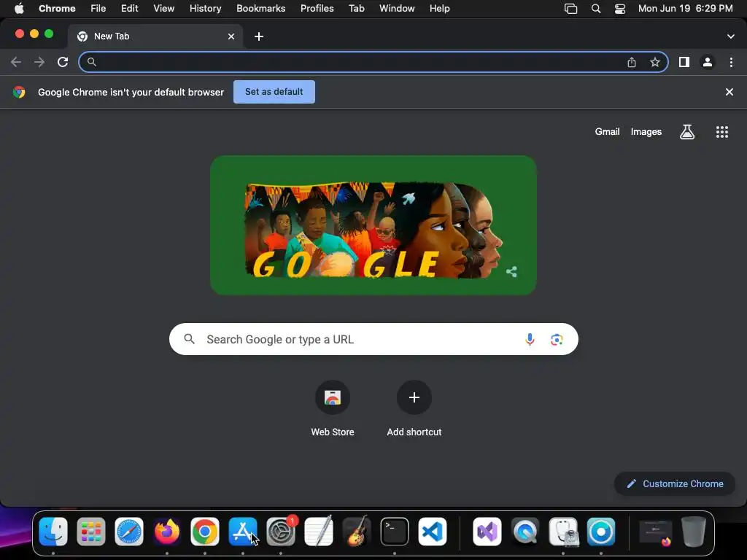
Task: Open the share icon in address bar
Action: pos(632,62)
